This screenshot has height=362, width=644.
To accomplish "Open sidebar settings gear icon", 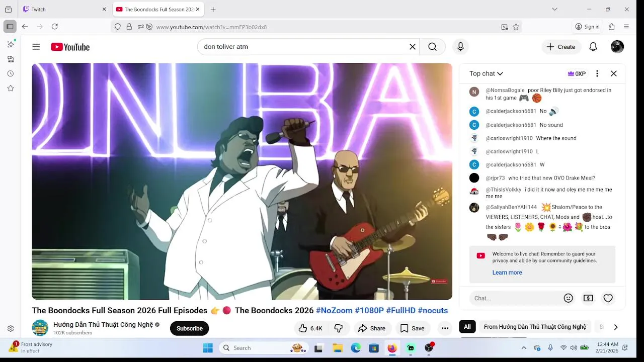I will pyautogui.click(x=11, y=329).
